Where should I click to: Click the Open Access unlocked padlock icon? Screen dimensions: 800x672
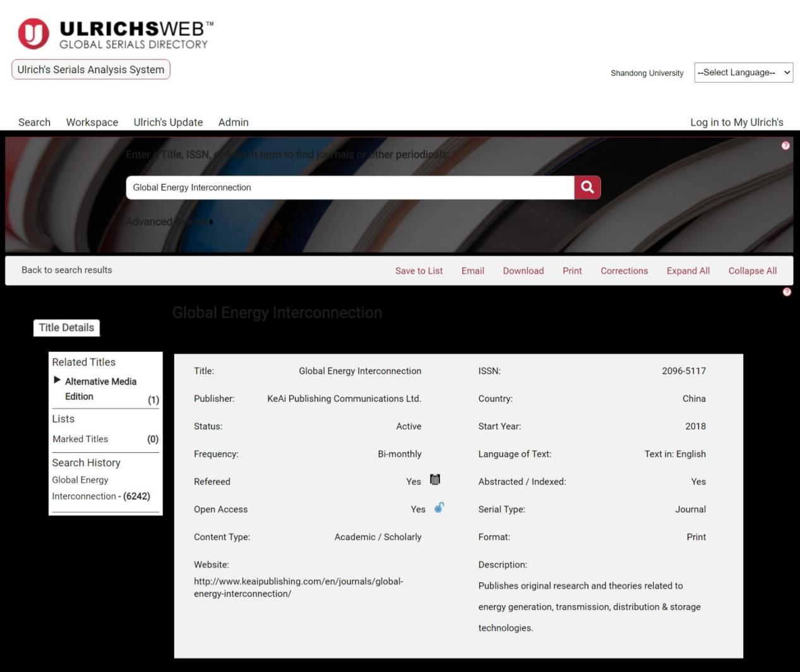(x=439, y=507)
